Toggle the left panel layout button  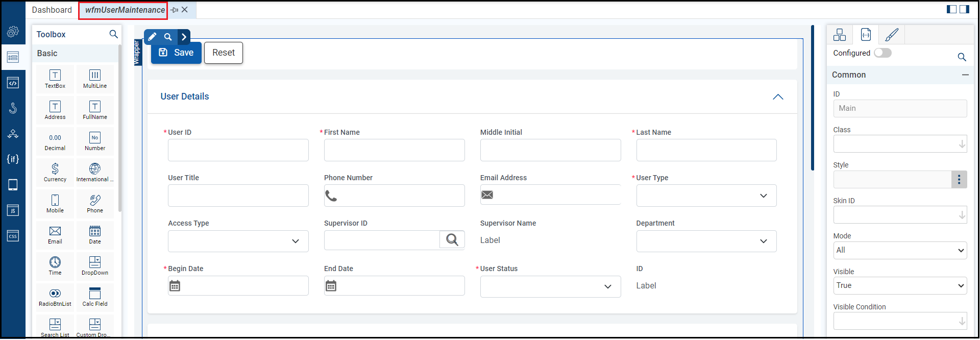point(951,9)
